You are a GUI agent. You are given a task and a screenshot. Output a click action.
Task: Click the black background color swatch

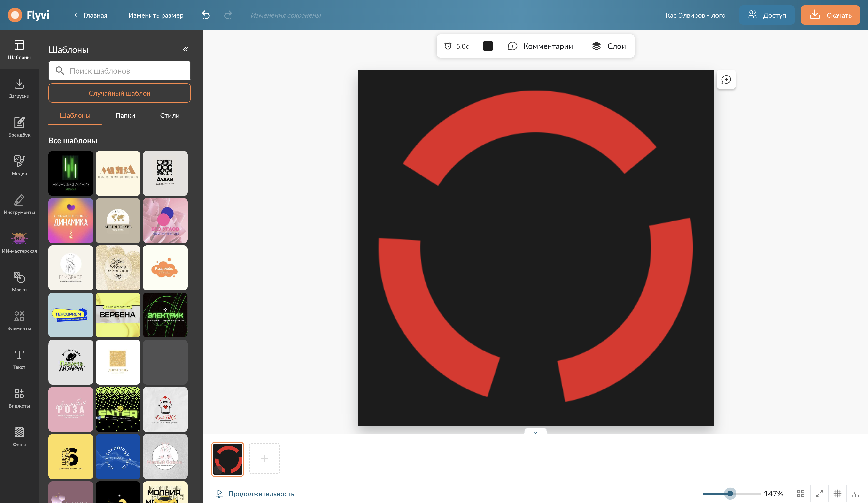point(488,46)
